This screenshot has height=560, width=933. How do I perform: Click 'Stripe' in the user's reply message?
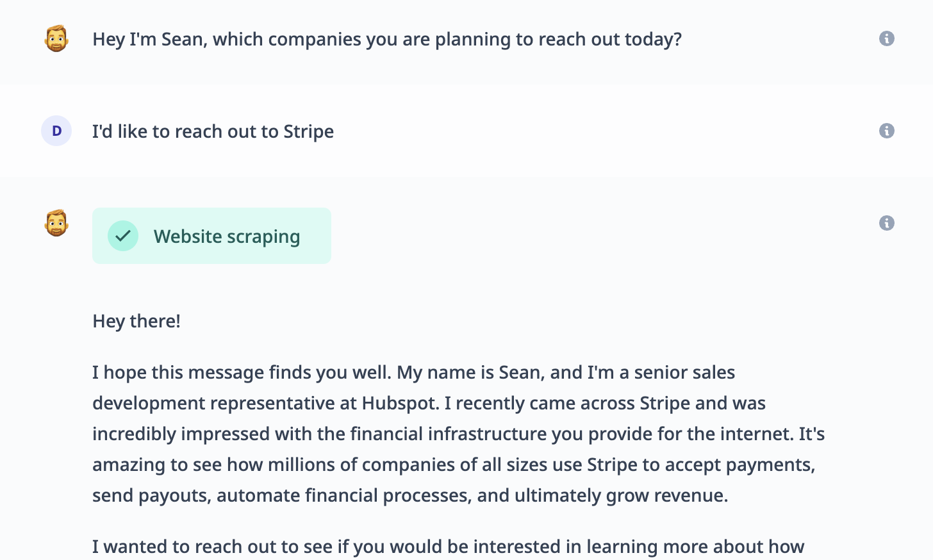coord(309,131)
